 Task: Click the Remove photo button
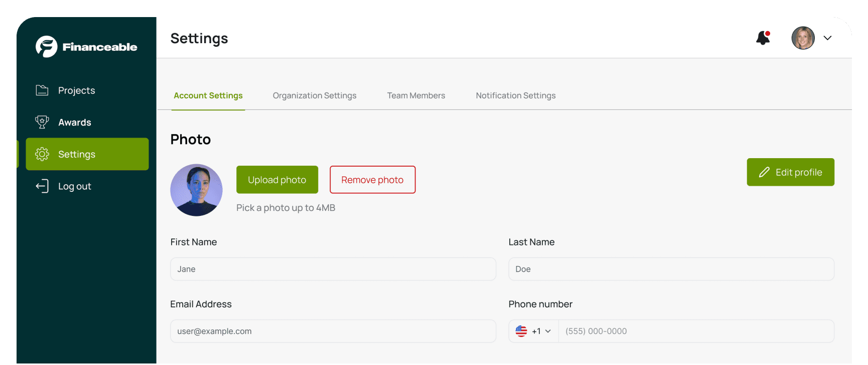tap(372, 180)
